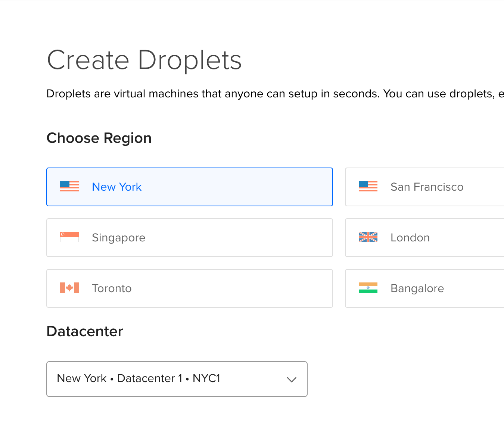Click the Singapore flag icon
Image resolution: width=504 pixels, height=441 pixels.
69,237
